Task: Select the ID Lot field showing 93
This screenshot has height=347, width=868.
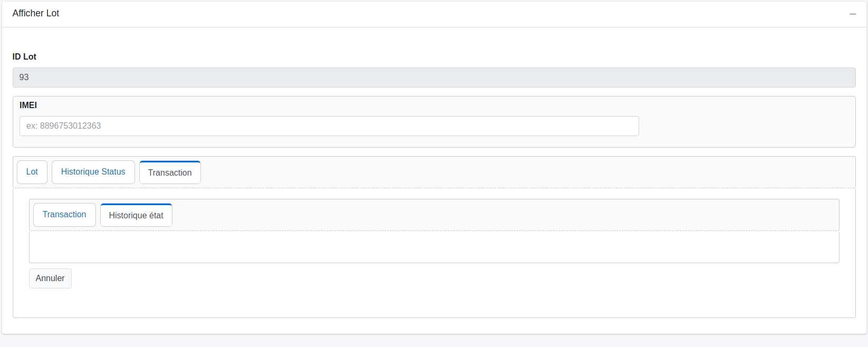Action: (x=434, y=77)
